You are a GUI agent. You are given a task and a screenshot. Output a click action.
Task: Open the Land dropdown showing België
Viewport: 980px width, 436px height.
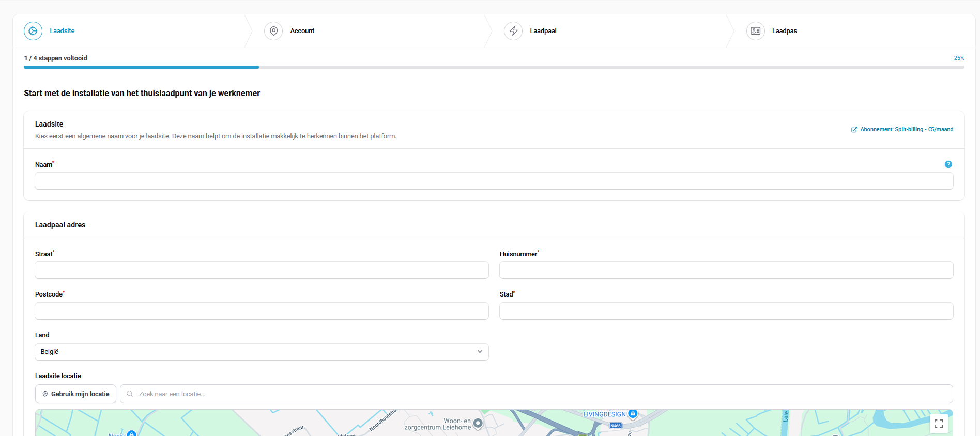262,352
